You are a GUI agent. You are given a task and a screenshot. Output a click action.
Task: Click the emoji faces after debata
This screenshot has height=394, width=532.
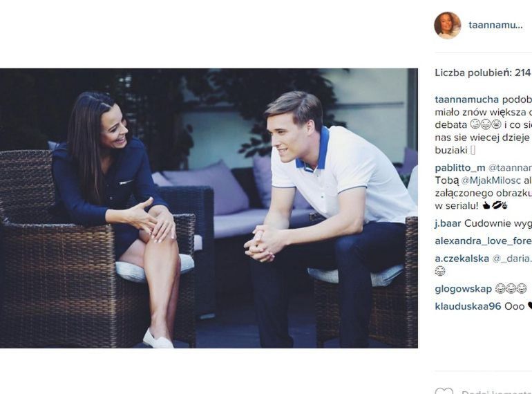coord(486,125)
